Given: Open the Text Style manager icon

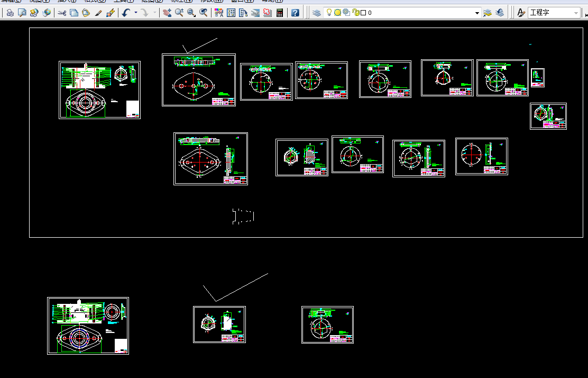Looking at the screenshot, I should coord(521,13).
